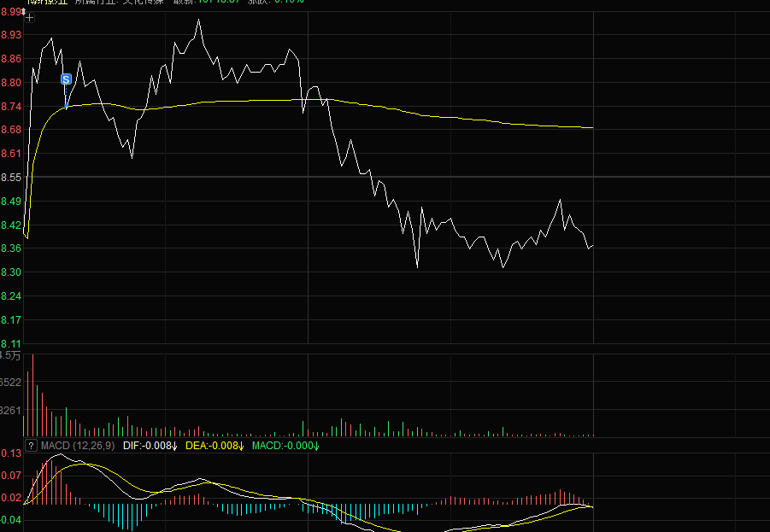Click the 8.17 price axis label
The image size is (770, 532).
pos(11,320)
